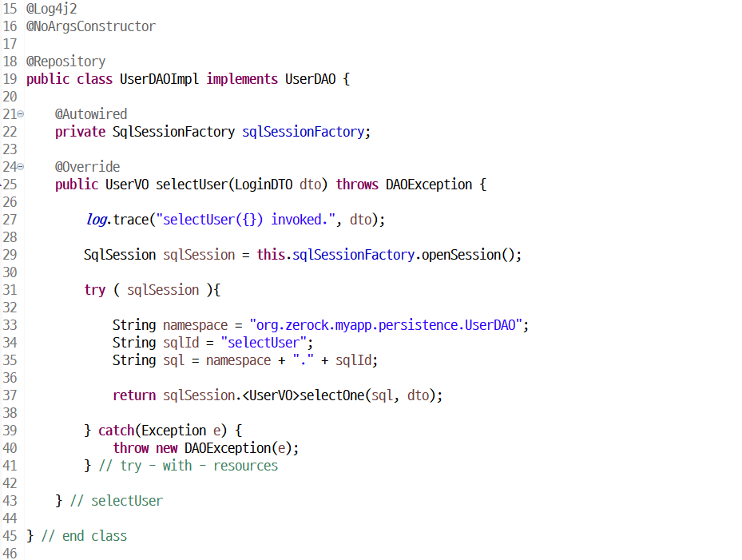Screen dimensions: 742x560
Task: Collapse the fold marker at line 24
Action: pos(20,167)
